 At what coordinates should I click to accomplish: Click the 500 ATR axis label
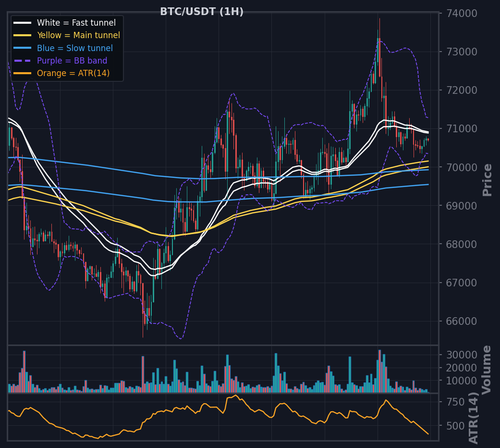[x=456, y=426]
